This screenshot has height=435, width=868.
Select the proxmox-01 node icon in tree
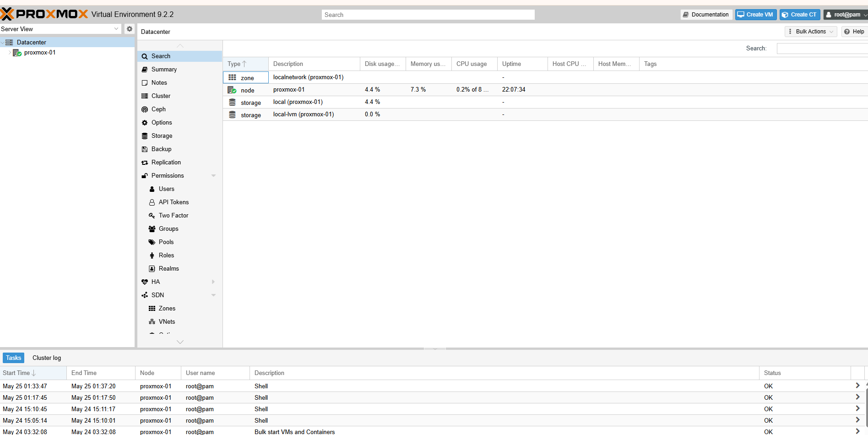17,53
